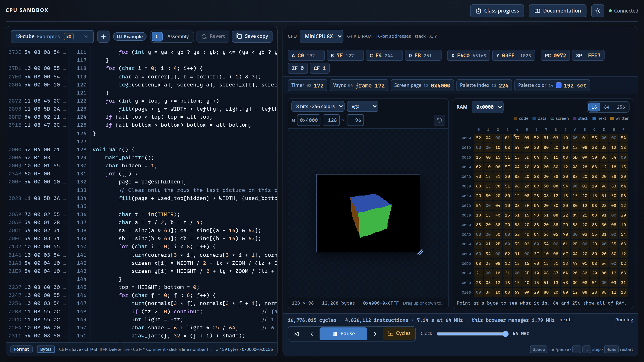Screen dimensions: 644x362
Task: Step back one instruction with the left chevron
Action: [x=311, y=334]
